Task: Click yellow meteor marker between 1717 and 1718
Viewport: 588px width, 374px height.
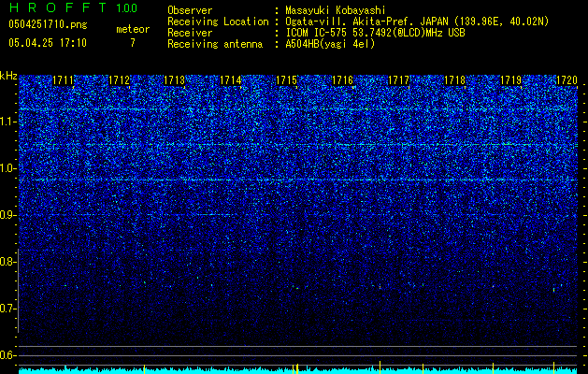Action: (x=423, y=368)
